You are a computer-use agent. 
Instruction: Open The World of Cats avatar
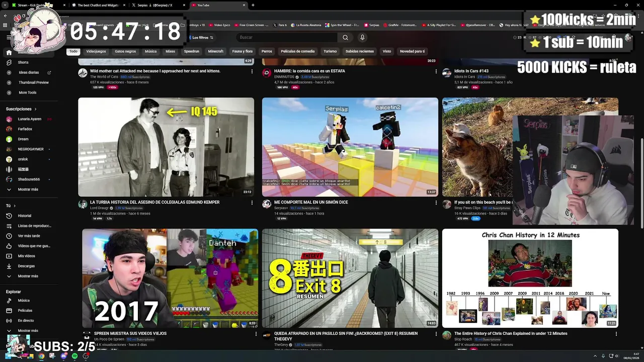(83, 73)
